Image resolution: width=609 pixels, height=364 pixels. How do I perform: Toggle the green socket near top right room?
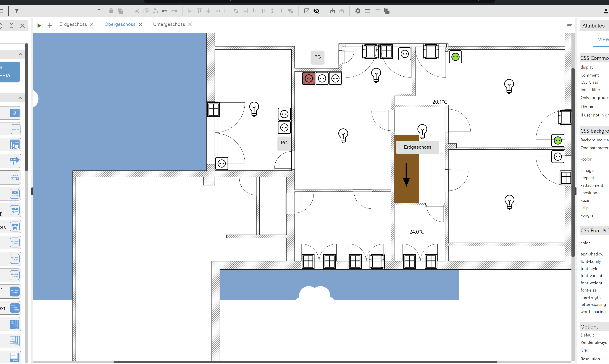455,57
